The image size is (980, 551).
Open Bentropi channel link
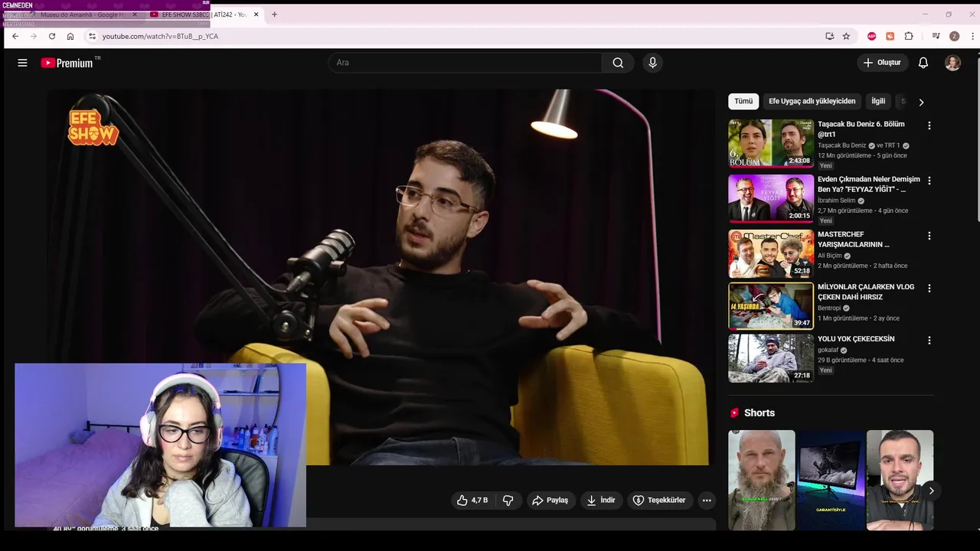click(829, 308)
